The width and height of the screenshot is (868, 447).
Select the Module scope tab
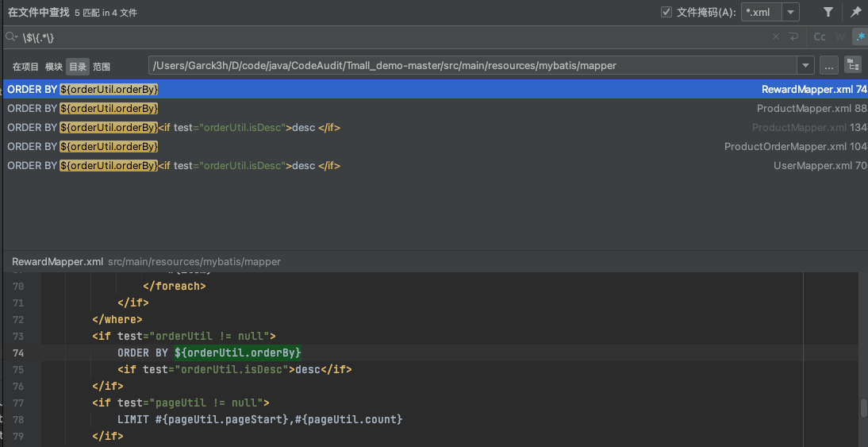54,67
